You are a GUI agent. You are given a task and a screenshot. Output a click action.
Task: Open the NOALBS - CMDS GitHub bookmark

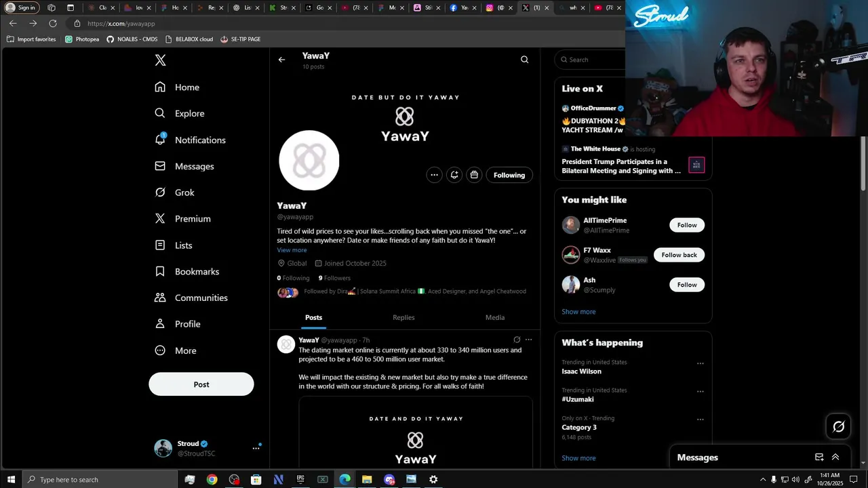(132, 39)
